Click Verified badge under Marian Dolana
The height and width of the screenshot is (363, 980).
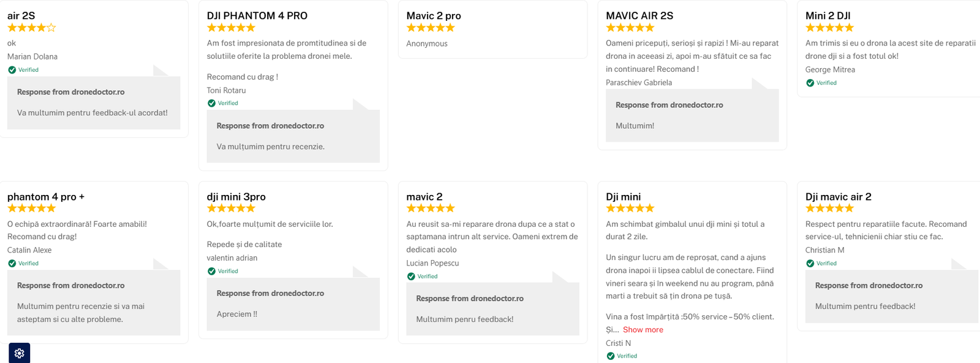point(23,70)
